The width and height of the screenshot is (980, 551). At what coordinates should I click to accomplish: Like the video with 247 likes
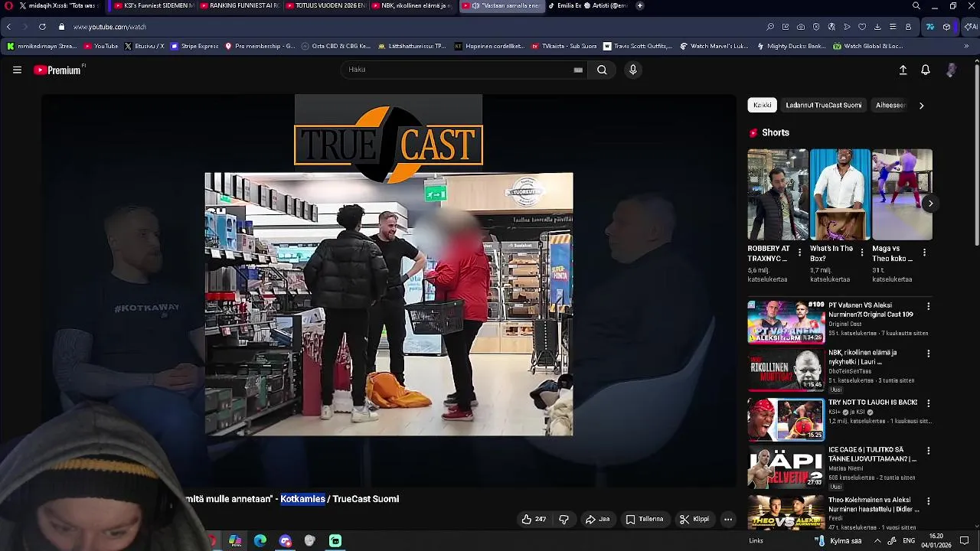tap(534, 519)
